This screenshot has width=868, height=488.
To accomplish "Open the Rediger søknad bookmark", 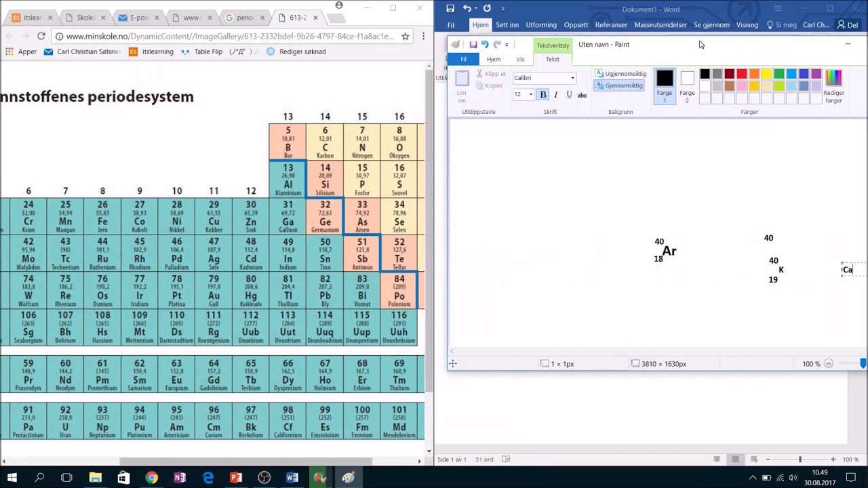I will coord(296,52).
